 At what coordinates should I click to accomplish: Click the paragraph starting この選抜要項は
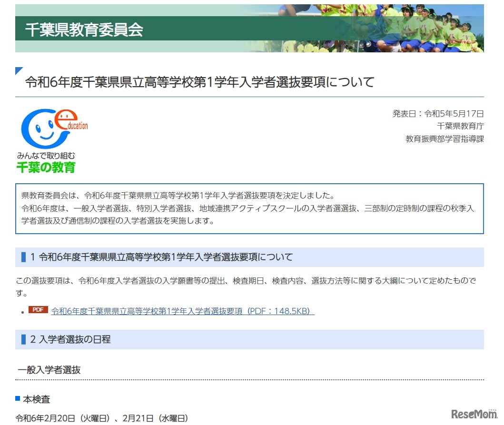[246, 287]
